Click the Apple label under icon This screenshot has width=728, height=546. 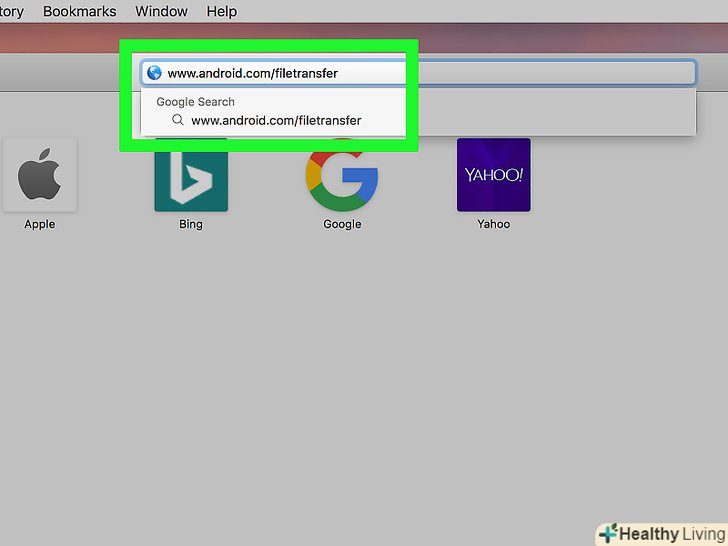[39, 224]
